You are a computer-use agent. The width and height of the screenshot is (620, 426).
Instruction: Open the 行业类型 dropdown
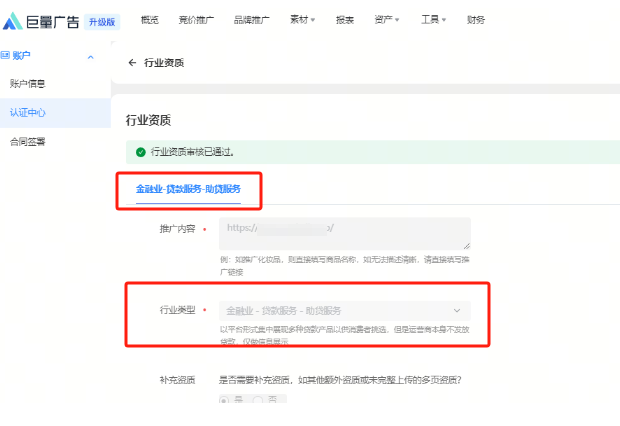[x=345, y=311]
